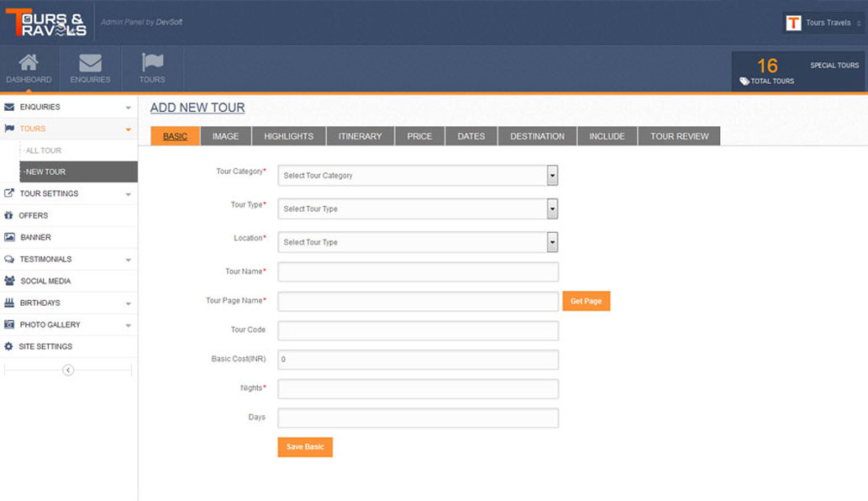
Task: Click the Tour Name input field
Action: pyautogui.click(x=418, y=272)
